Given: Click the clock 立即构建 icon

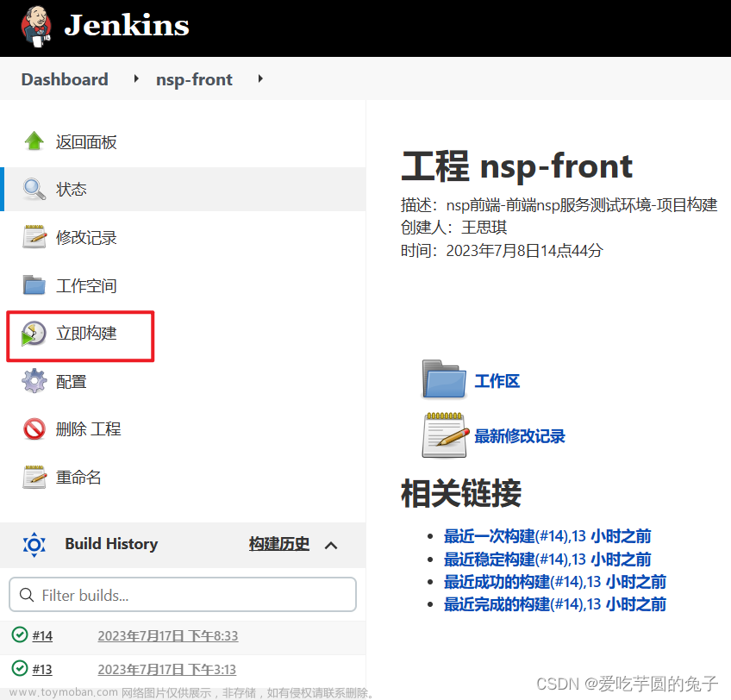Looking at the screenshot, I should (x=34, y=334).
